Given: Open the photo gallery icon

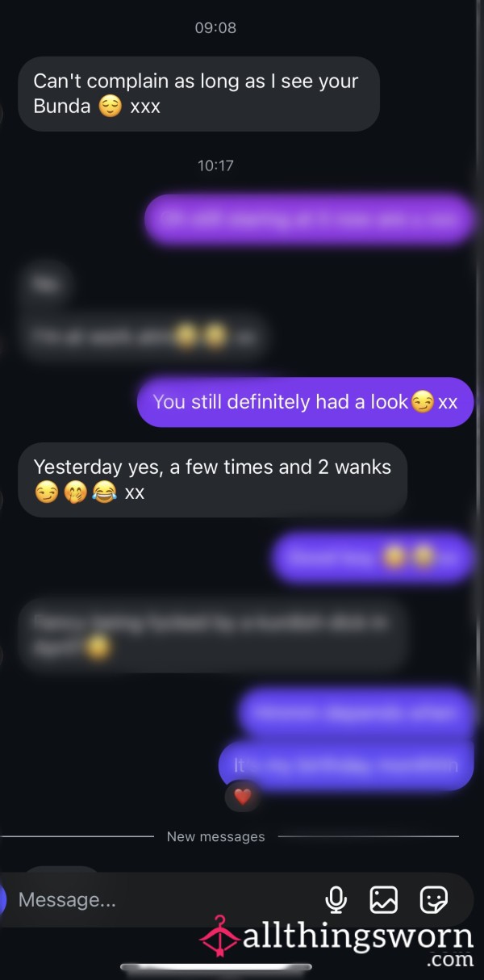Looking at the screenshot, I should coord(383,899).
